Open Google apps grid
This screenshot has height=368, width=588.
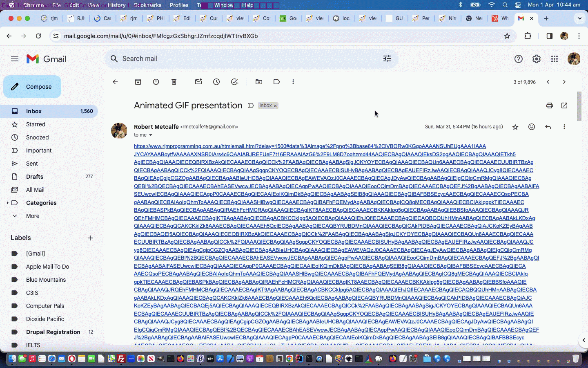pyautogui.click(x=555, y=59)
